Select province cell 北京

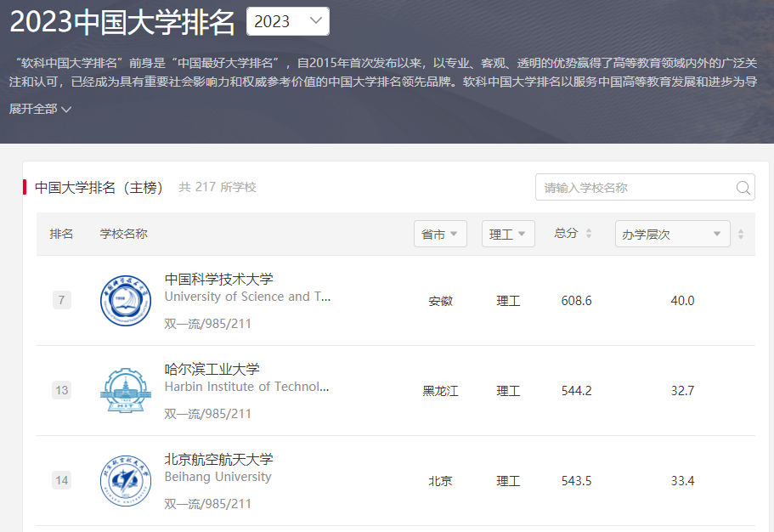click(x=440, y=481)
